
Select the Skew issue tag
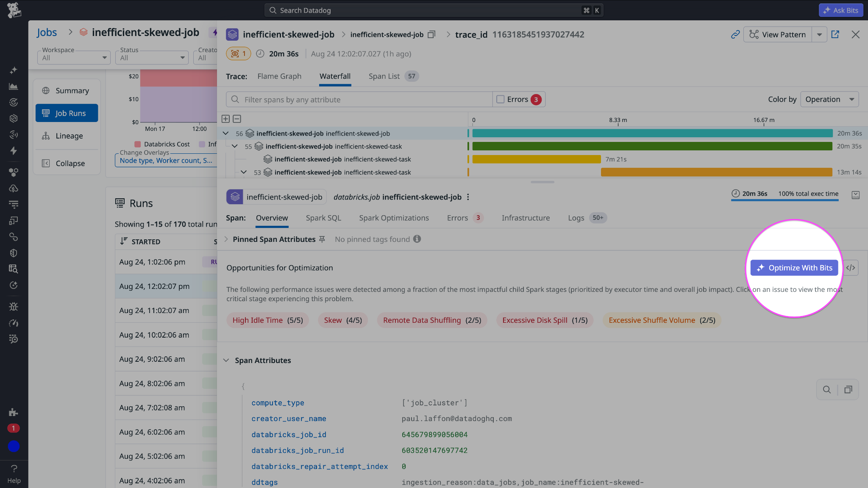coord(343,320)
